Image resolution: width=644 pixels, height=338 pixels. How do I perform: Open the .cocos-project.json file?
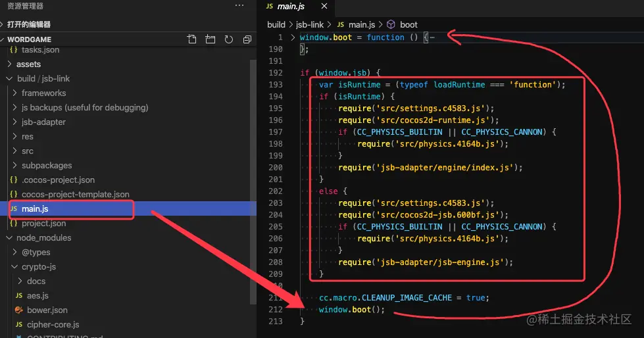click(58, 180)
